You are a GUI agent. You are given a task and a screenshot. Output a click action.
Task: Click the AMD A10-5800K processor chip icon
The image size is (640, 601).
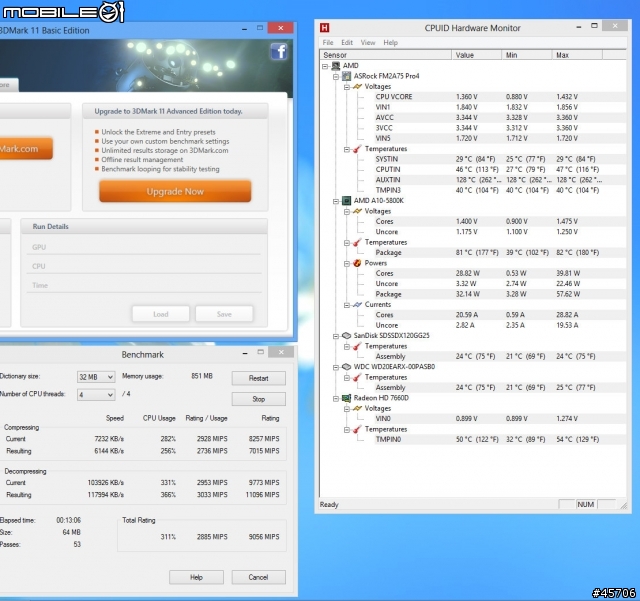click(347, 200)
